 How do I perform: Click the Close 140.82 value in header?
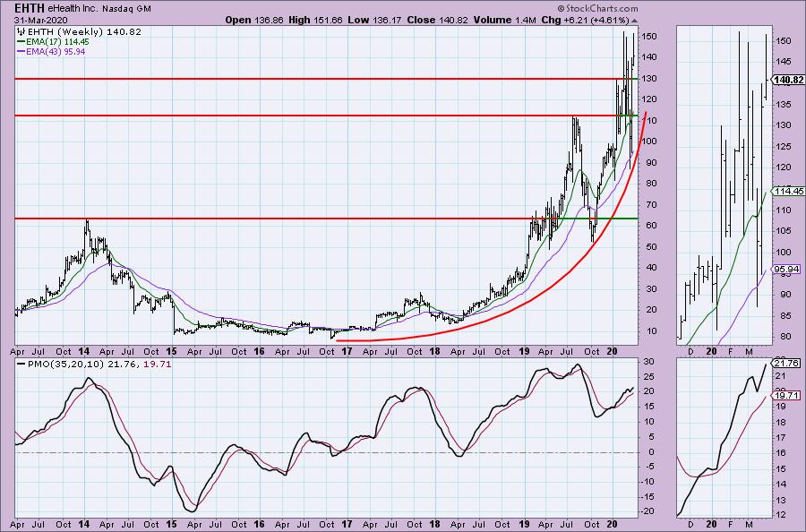pyautogui.click(x=437, y=20)
